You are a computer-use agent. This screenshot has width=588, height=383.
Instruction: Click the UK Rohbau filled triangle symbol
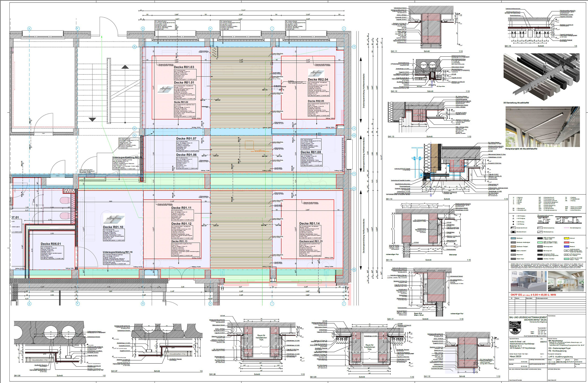(513, 224)
